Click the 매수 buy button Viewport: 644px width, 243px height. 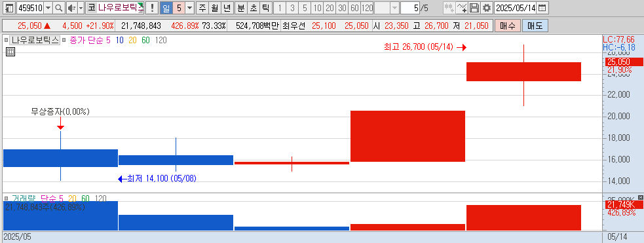pos(508,26)
